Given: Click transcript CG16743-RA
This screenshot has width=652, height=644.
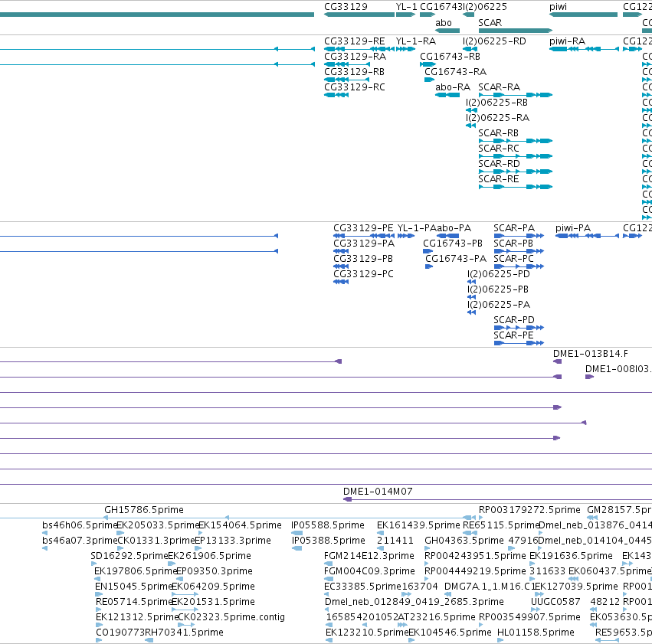Looking at the screenshot, I should [x=430, y=80].
